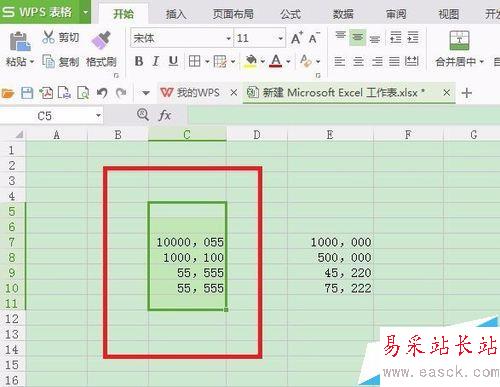The width and height of the screenshot is (500, 387).
Task: Open print preview icon
Action: pyautogui.click(x=83, y=93)
